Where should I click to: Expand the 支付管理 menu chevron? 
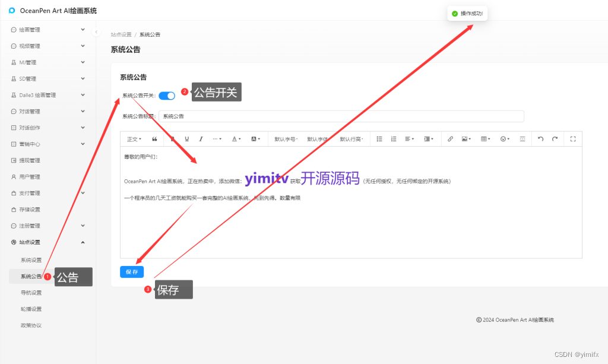pyautogui.click(x=83, y=193)
